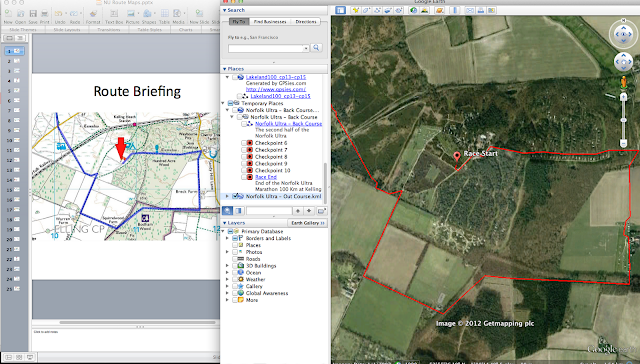Show sunlight across landscape in Google Earth
Image resolution: width=640 pixels, height=364 pixels.
coord(424,10)
